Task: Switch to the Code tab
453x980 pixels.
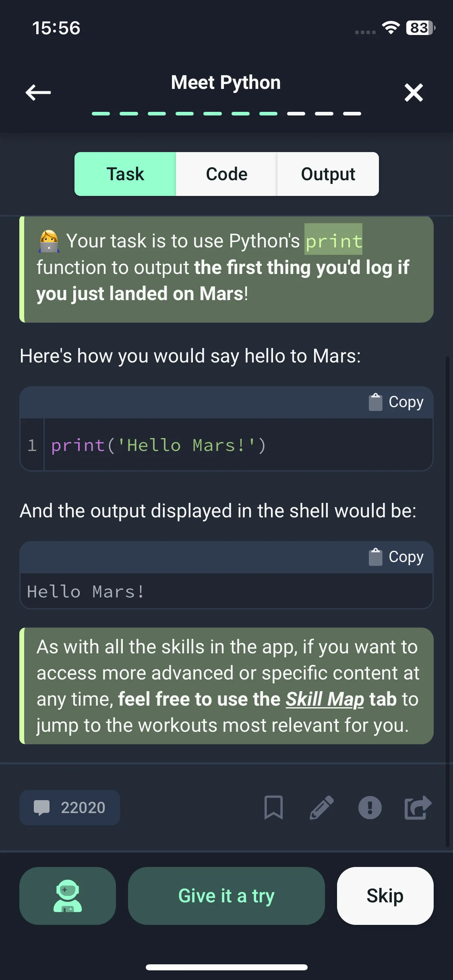Action: (227, 174)
